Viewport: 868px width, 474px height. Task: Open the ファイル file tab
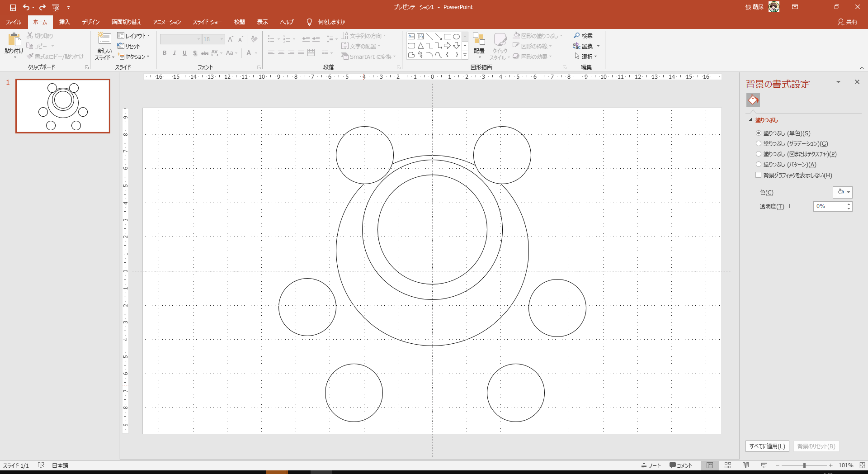(x=14, y=22)
